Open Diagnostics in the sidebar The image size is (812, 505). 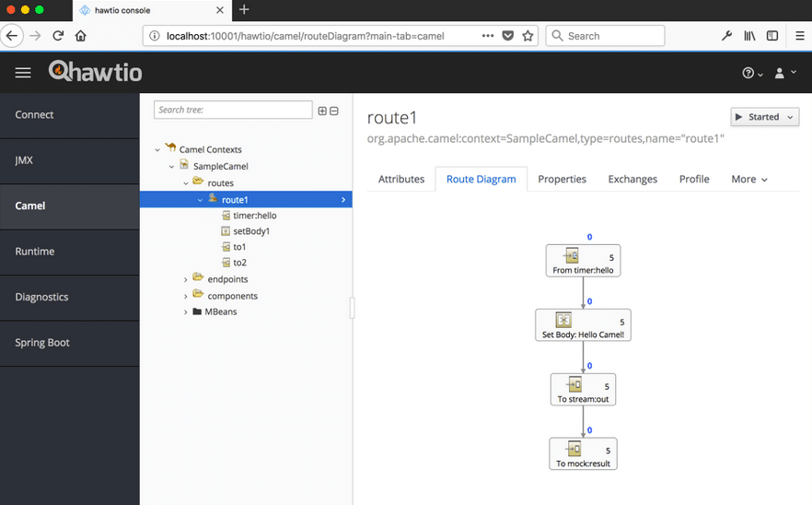(x=69, y=298)
